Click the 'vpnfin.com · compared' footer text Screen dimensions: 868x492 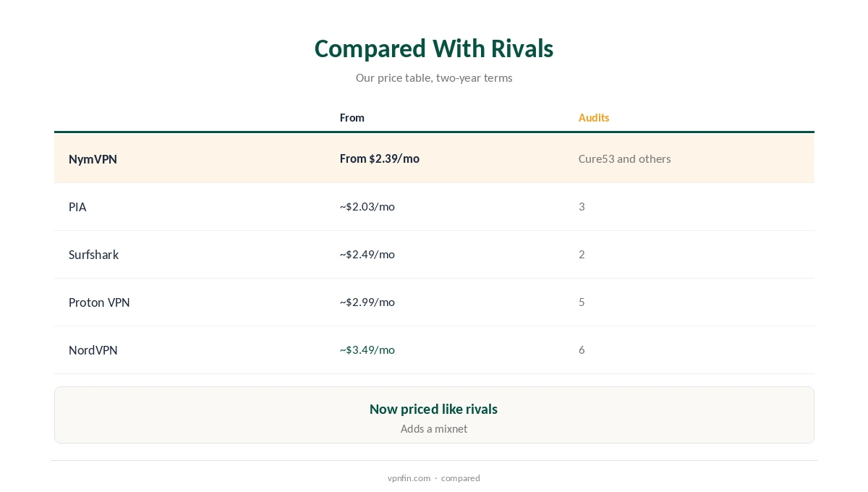[x=434, y=478]
